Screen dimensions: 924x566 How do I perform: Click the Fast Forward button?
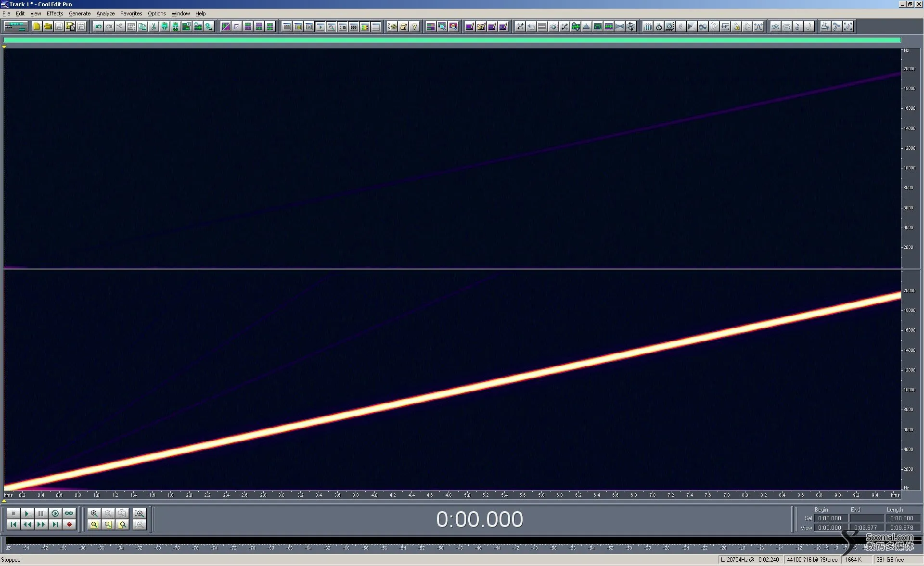pos(41,525)
